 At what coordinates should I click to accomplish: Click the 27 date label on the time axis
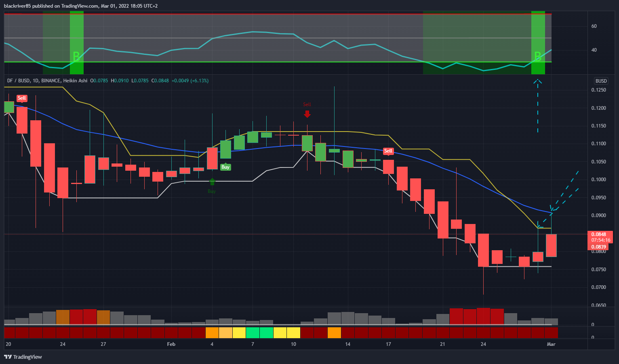pyautogui.click(x=103, y=344)
